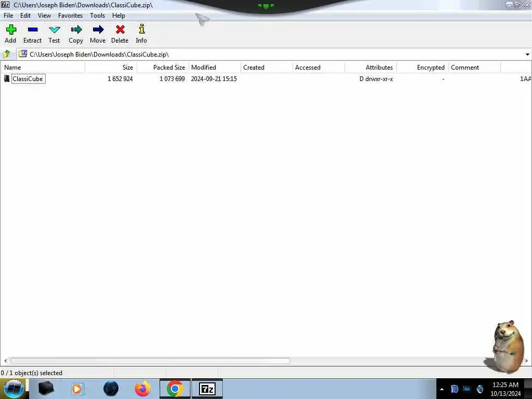This screenshot has width=532, height=399.
Task: Click the packed size 1 073 699
Action: point(172,79)
